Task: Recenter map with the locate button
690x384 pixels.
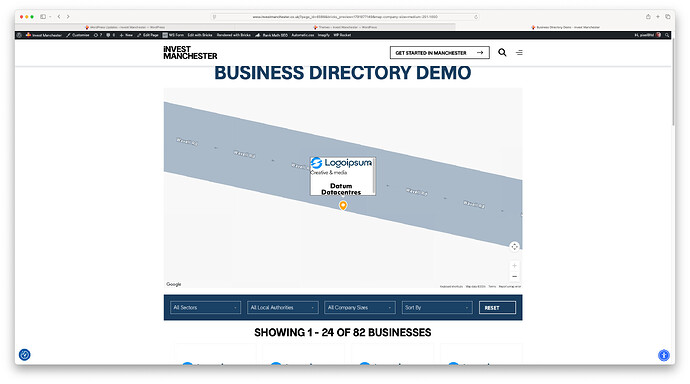Action: (x=514, y=247)
